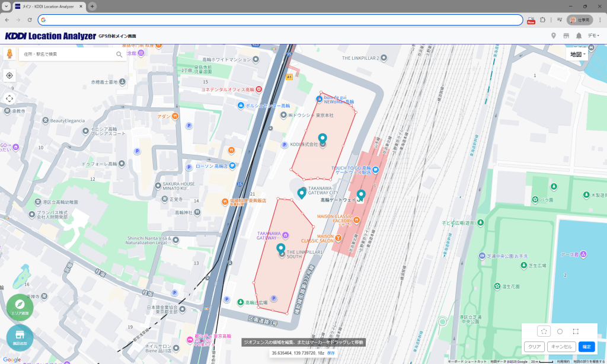Click the browser address bar

[280, 20]
